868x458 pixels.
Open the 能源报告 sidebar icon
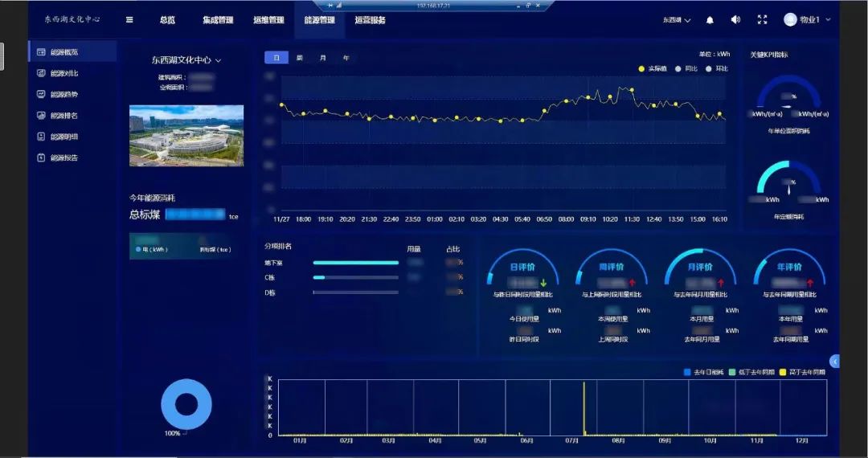tap(41, 157)
